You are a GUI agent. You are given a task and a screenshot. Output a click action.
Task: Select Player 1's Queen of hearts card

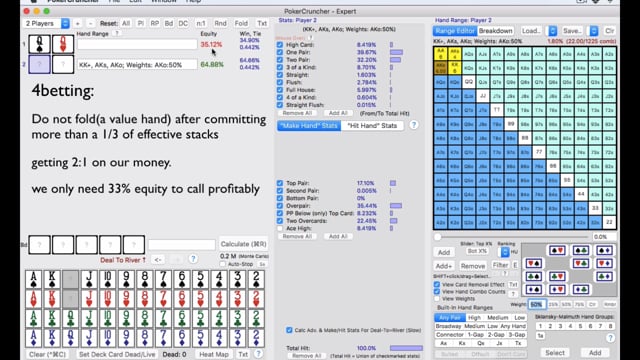[63, 44]
